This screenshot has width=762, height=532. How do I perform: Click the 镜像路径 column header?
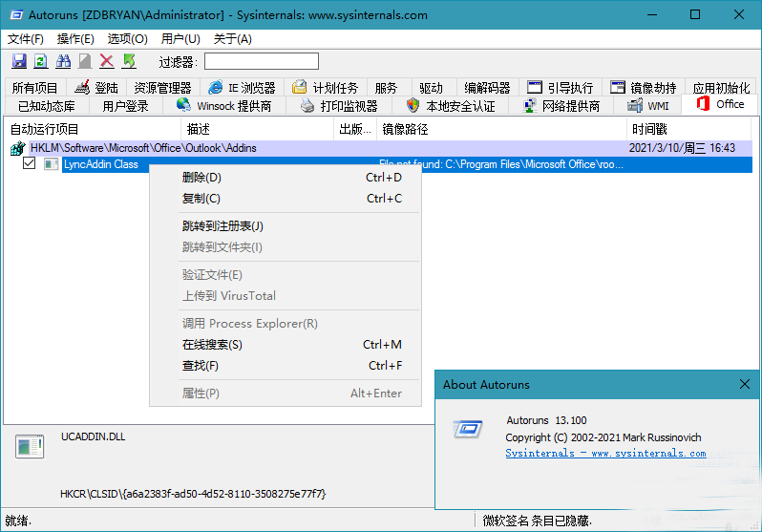point(501,129)
